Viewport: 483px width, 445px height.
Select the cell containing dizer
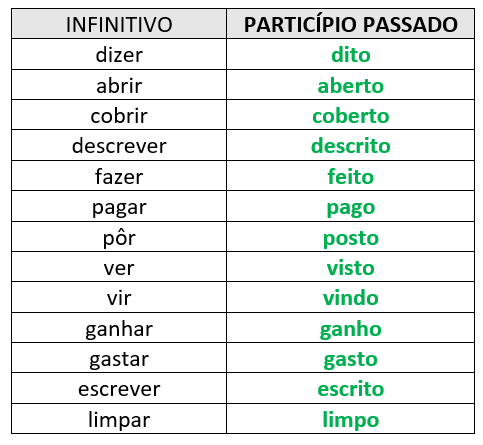(x=119, y=55)
